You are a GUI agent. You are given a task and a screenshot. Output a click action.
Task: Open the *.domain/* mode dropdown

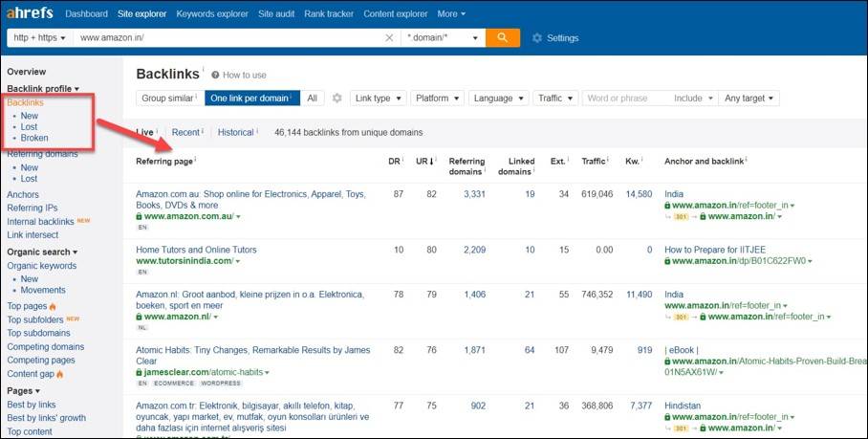443,37
